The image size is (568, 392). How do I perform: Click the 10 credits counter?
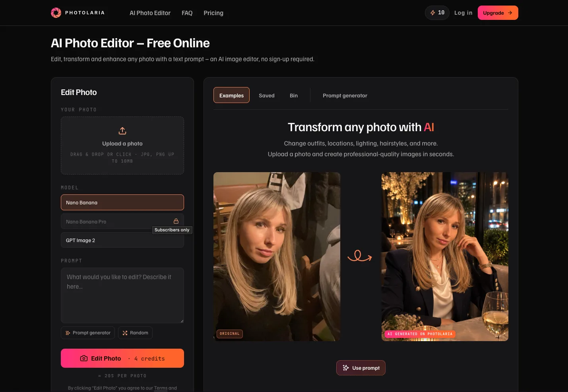point(437,13)
